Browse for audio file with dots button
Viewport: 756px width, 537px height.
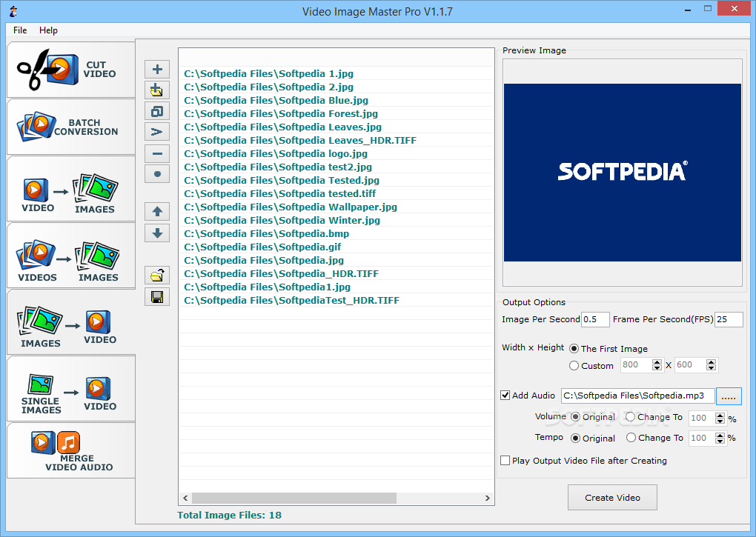[x=729, y=396]
